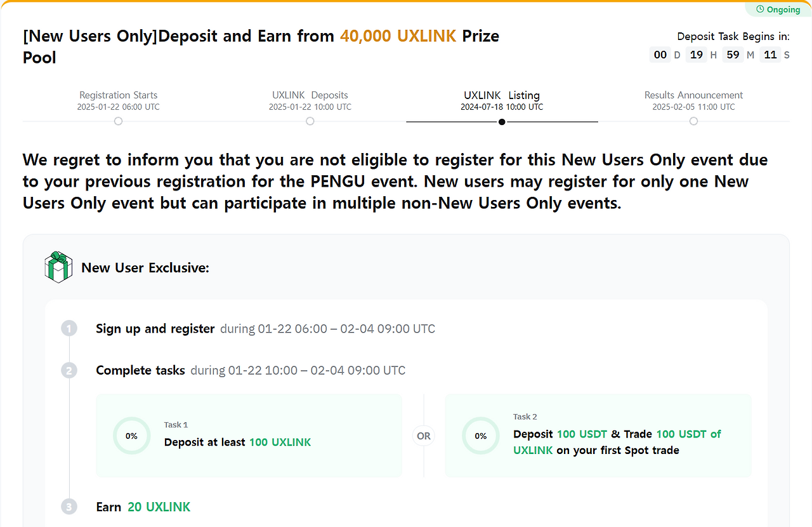Select the UXLINK Deposits timeline dot
Viewport: 812px width, 527px height.
(310, 121)
